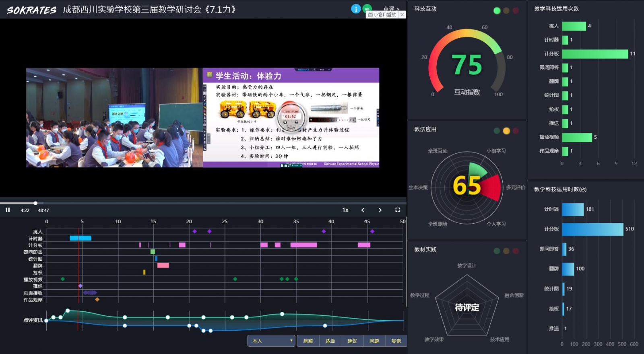The height and width of the screenshot is (354, 644).
Task: Click the video progress slider handle
Action: 35,203
